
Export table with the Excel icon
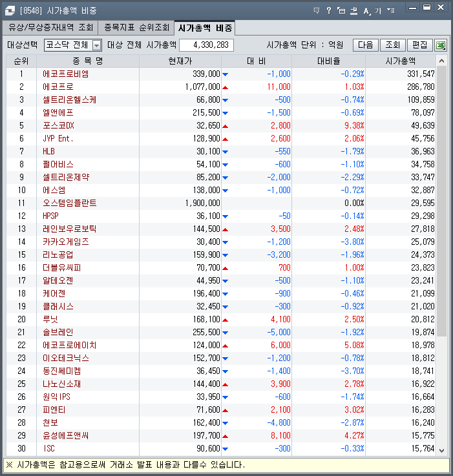coord(441,45)
